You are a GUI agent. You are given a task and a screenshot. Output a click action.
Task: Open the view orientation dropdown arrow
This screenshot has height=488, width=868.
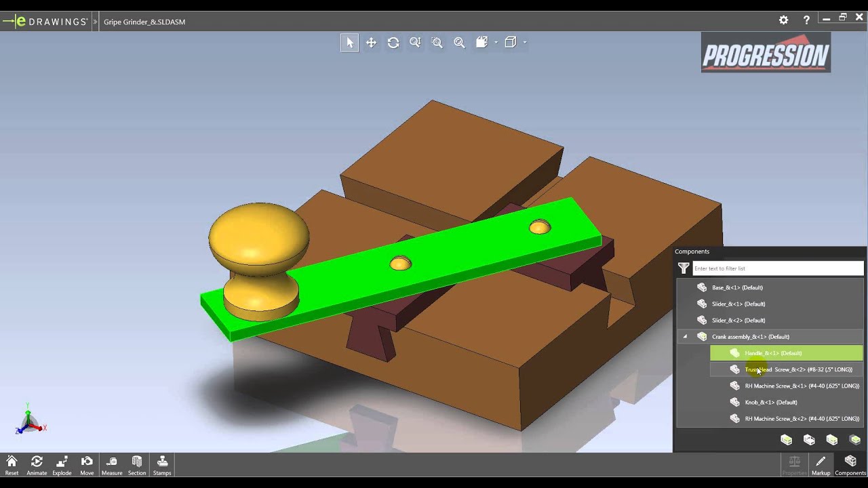[496, 43]
